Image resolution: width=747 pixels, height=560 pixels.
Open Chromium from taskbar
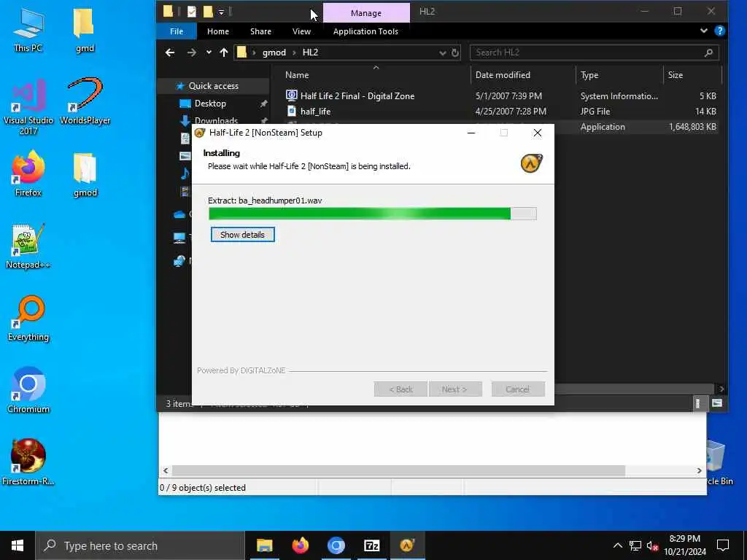tap(336, 545)
